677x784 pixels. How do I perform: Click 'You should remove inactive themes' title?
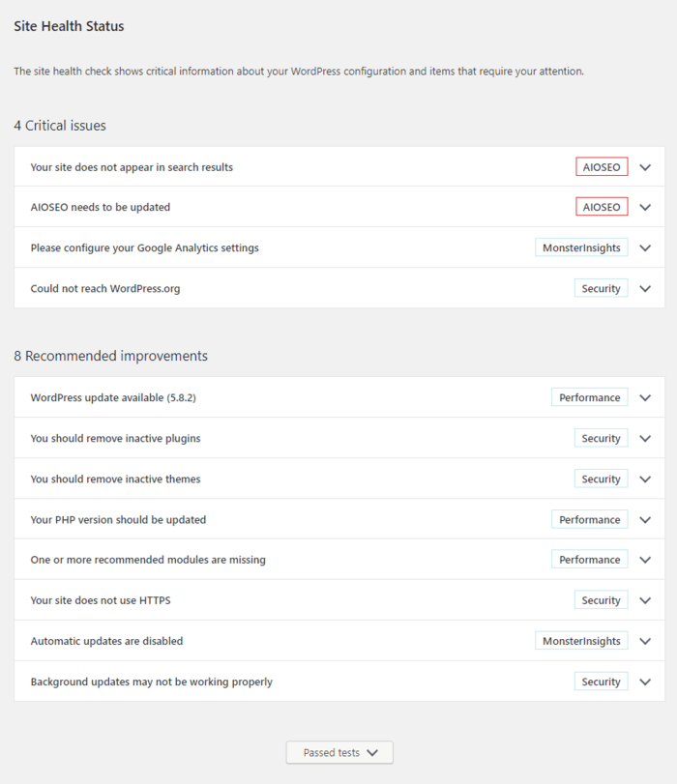(x=116, y=479)
